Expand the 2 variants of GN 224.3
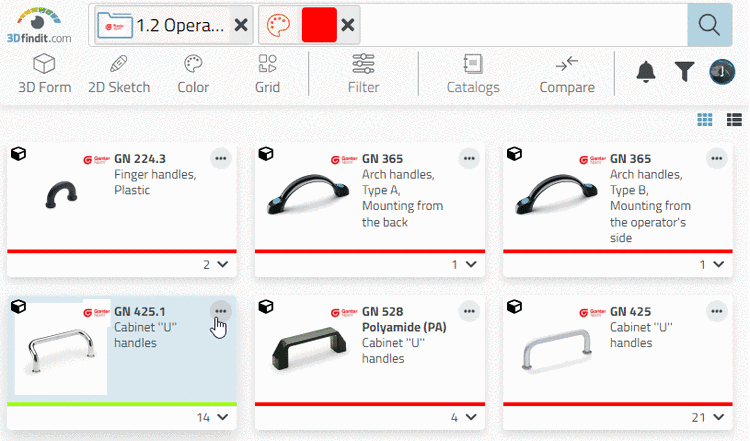The height and width of the screenshot is (441, 750). click(x=214, y=265)
